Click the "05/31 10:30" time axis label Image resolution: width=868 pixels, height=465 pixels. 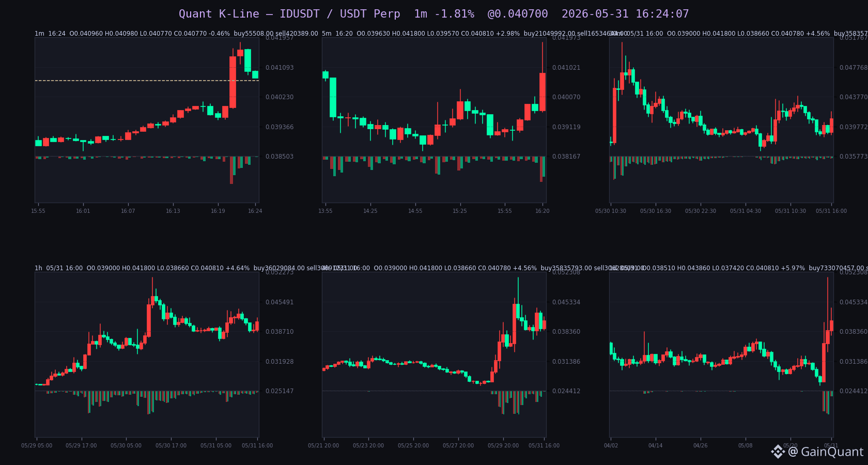pos(791,211)
